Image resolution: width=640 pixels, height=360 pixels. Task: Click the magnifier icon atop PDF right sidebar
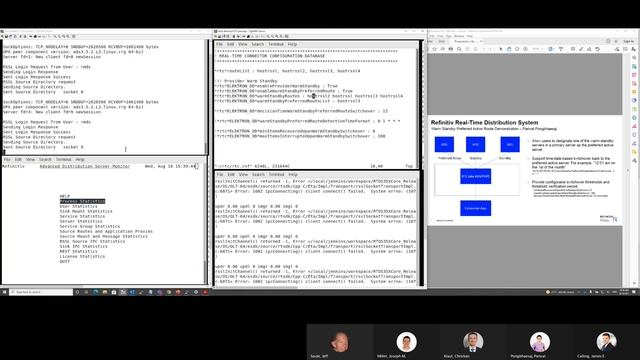[634, 58]
